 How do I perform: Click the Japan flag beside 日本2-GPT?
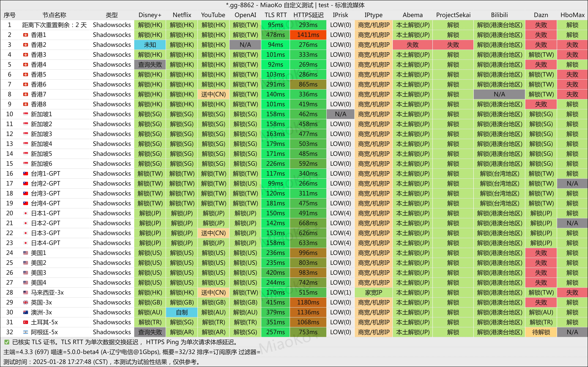(25, 223)
